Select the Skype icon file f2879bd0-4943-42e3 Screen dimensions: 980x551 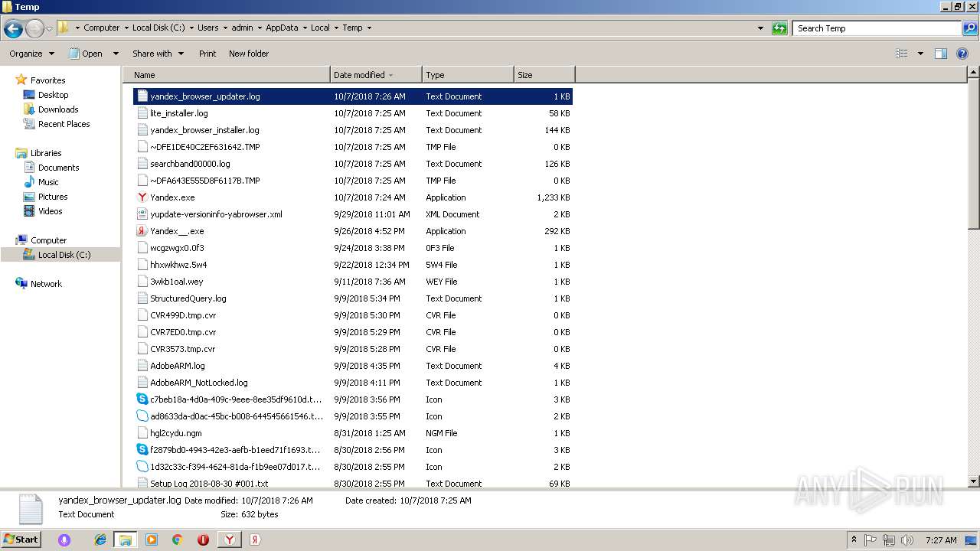pyautogui.click(x=353, y=450)
